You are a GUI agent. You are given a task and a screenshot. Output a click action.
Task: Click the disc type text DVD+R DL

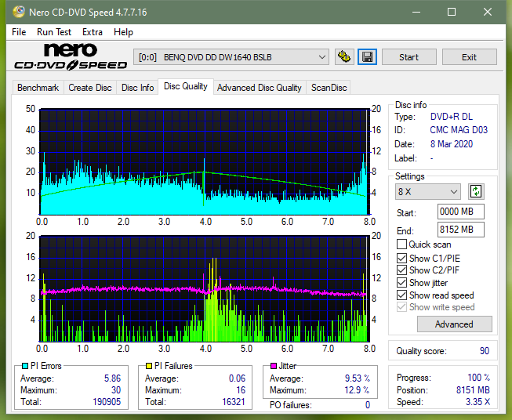click(452, 117)
